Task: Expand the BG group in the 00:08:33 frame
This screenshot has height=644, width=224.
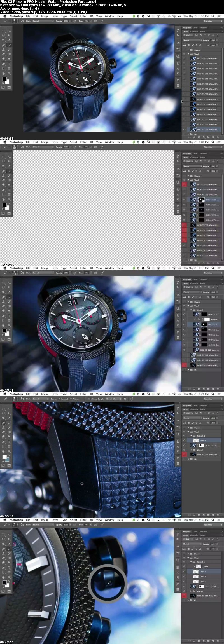Action: [188, 134]
